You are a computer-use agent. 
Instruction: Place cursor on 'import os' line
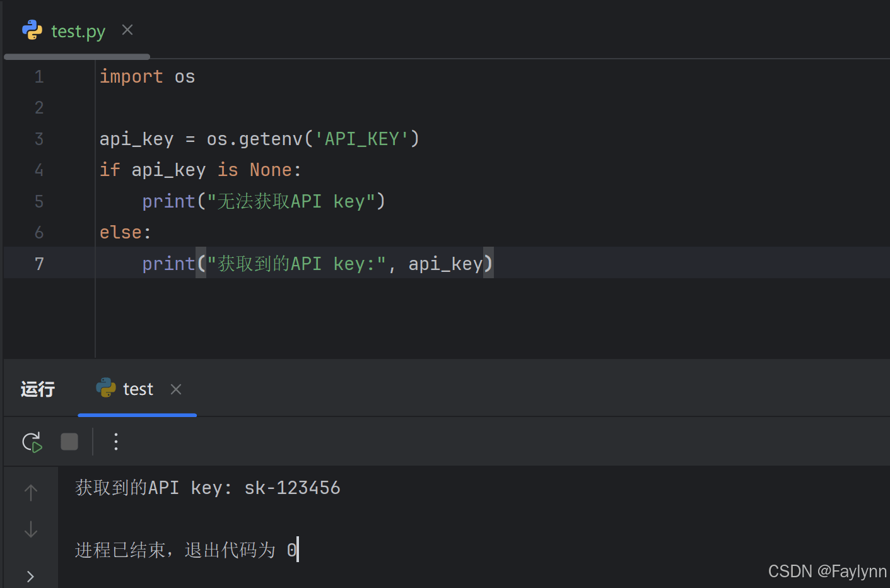click(147, 77)
